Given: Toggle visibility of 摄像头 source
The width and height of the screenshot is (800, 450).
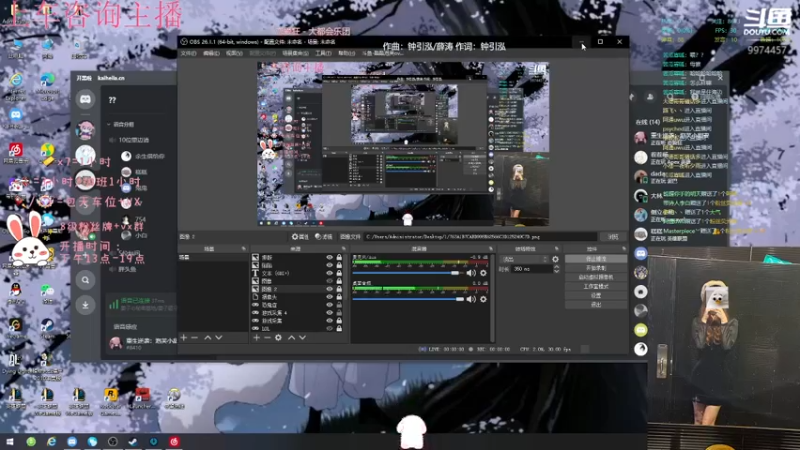Looking at the screenshot, I should 329,297.
